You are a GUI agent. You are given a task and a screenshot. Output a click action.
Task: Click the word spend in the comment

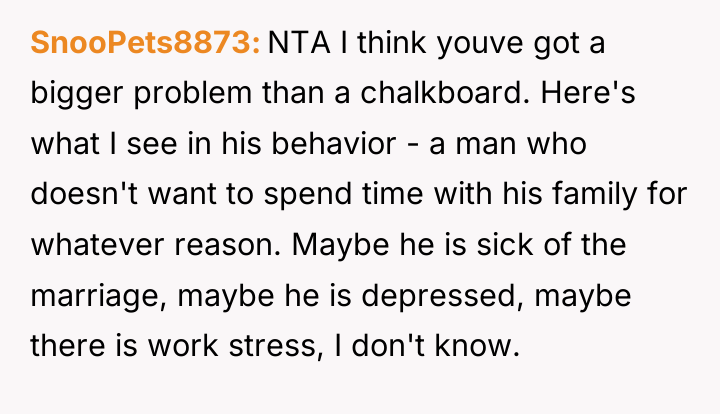pyautogui.click(x=308, y=195)
